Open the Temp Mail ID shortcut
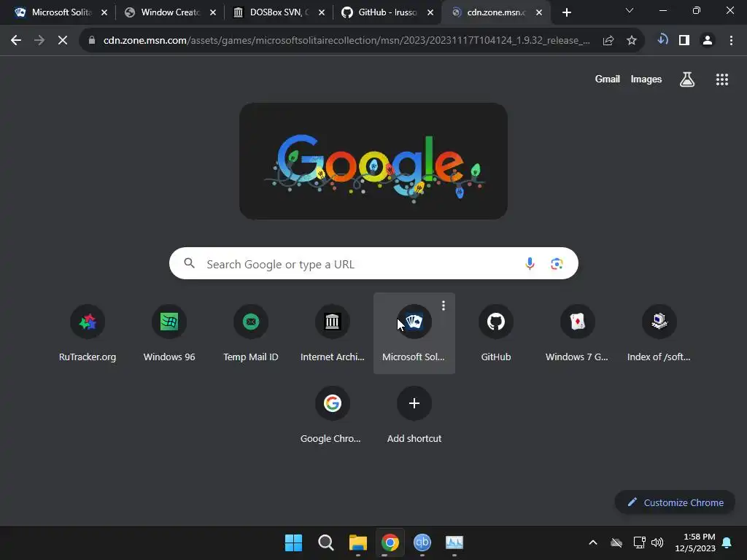Viewport: 747px width, 560px height. point(251,333)
